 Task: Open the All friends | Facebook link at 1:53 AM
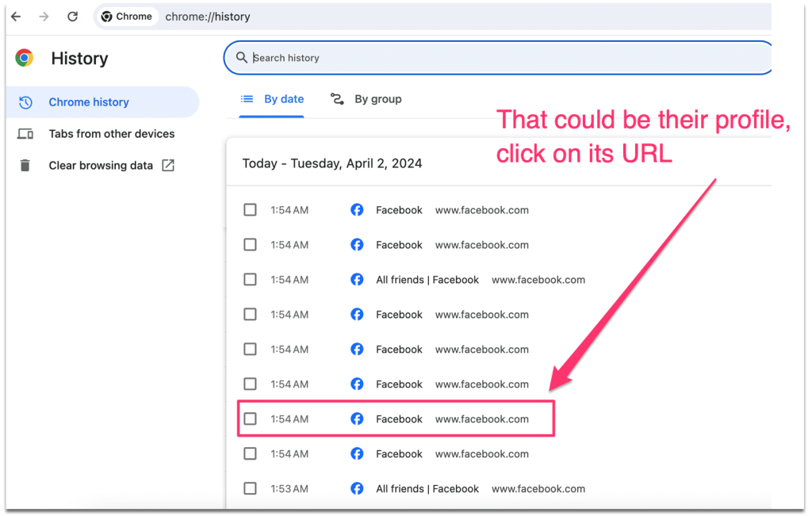pyautogui.click(x=427, y=488)
